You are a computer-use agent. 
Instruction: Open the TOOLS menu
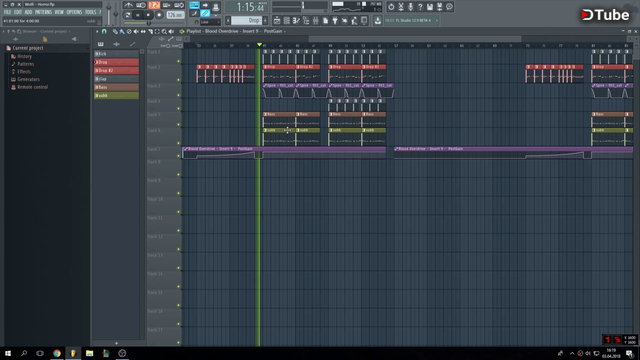(91, 12)
